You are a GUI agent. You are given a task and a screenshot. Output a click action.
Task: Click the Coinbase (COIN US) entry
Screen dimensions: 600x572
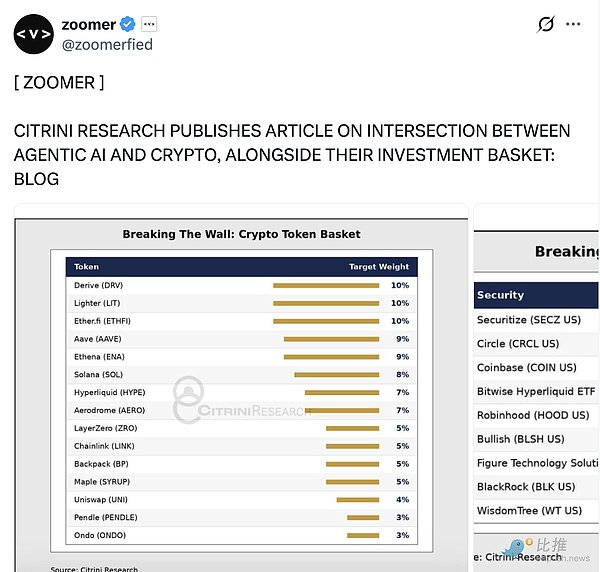pos(527,368)
